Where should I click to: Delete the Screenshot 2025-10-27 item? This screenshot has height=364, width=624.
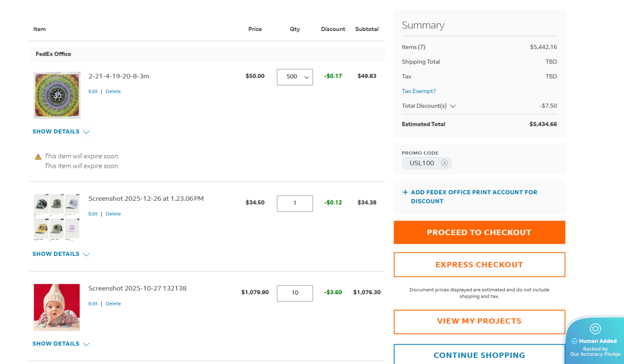pyautogui.click(x=113, y=304)
